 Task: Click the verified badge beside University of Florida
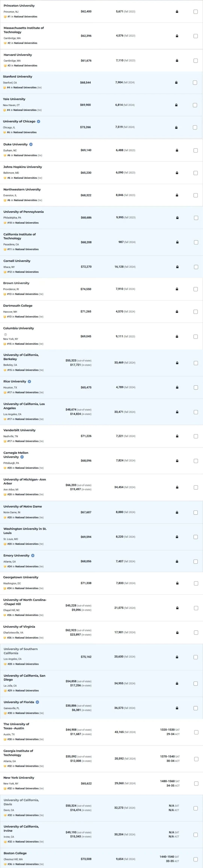coord(37,702)
